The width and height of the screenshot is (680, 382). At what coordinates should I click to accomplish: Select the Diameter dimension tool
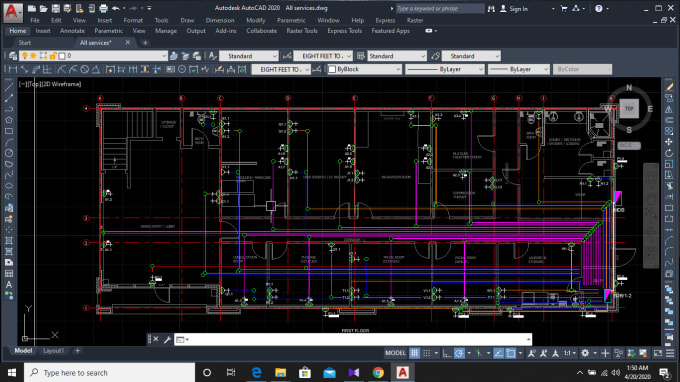(x=85, y=69)
